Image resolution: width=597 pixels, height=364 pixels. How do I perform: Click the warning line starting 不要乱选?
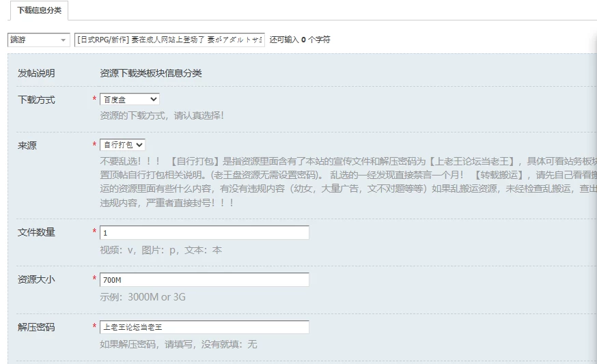(348, 161)
